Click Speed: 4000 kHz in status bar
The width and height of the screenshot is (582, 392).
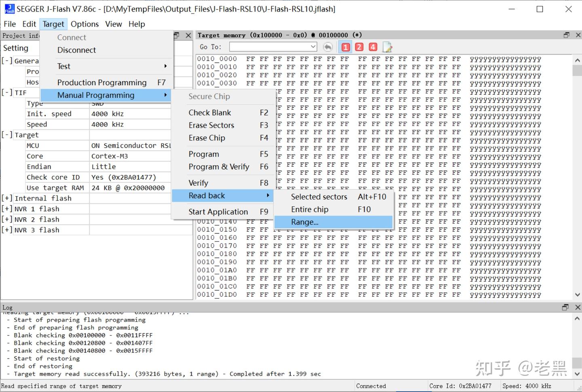(x=527, y=386)
